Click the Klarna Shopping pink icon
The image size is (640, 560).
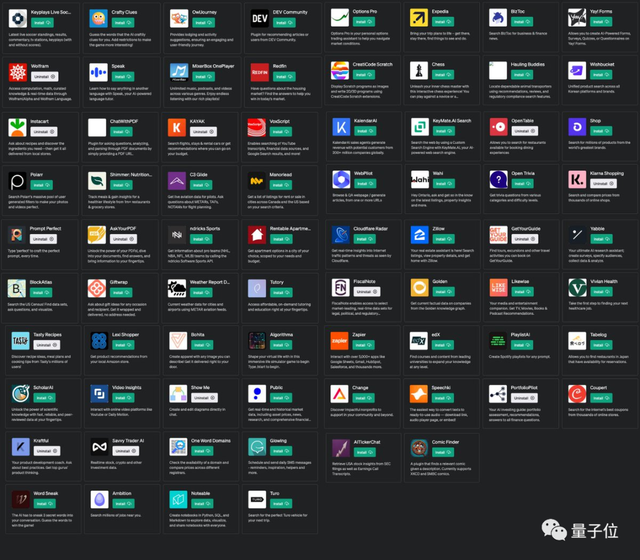[x=577, y=180]
